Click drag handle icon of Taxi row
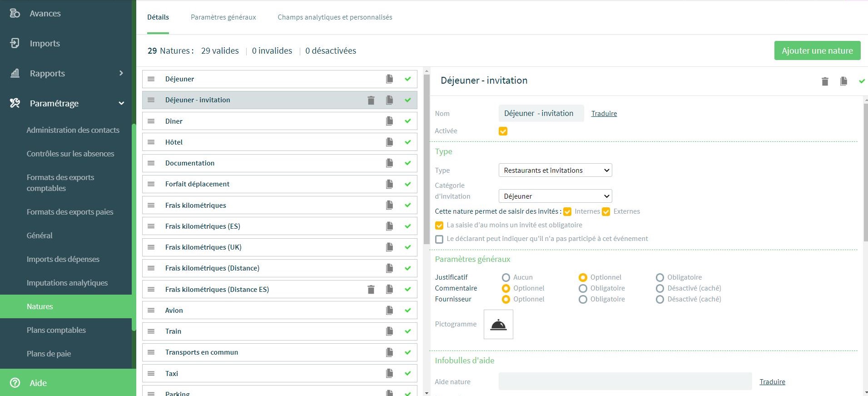 pos(151,373)
